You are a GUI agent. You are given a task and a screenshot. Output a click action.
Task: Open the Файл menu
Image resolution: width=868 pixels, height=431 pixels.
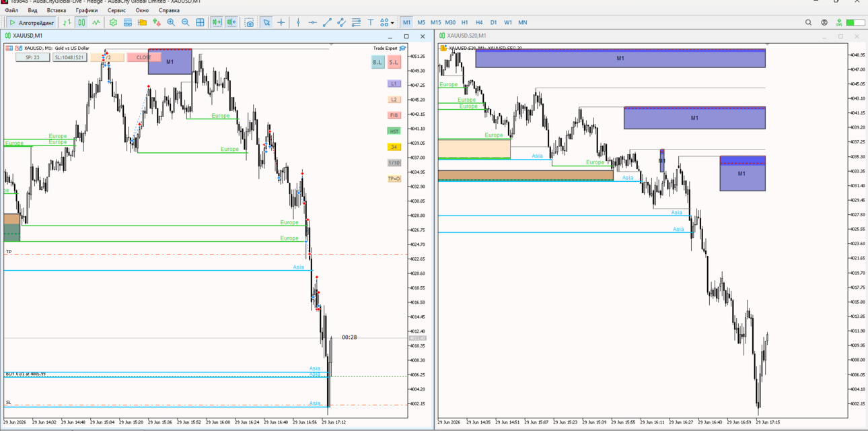[x=11, y=10]
